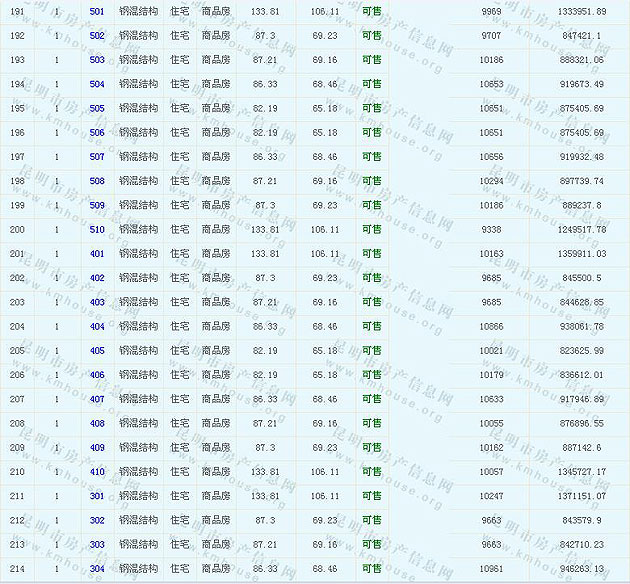The height and width of the screenshot is (584, 630).
Task: Click room number 508
Action: point(96,181)
